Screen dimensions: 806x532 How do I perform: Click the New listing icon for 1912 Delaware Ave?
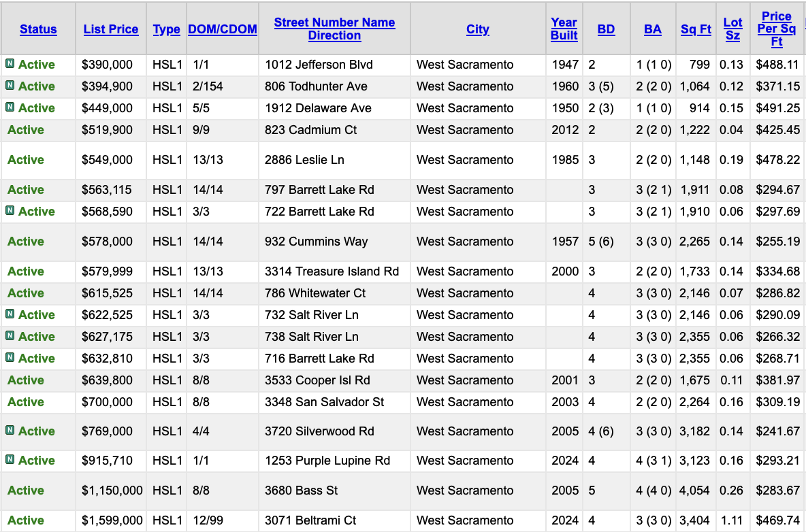click(x=10, y=107)
